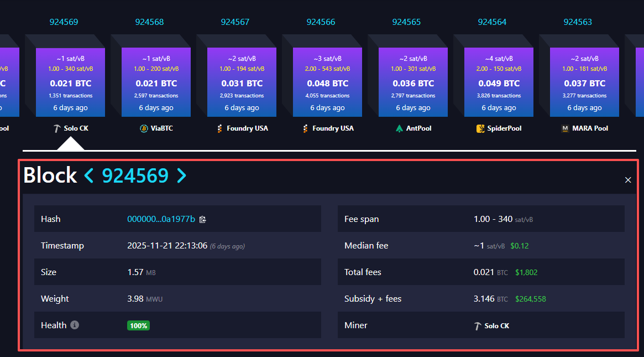Select the block 924564 cube

[x=499, y=82]
